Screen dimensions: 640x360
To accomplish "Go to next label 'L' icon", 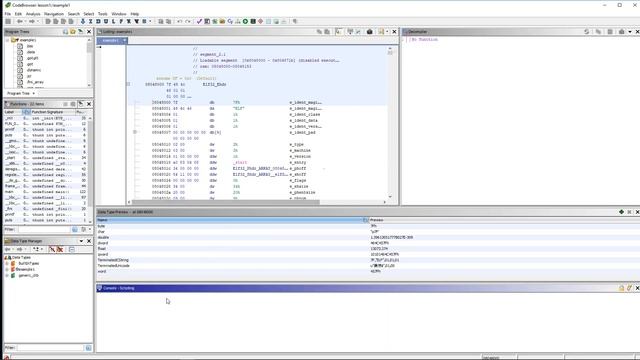I will pyautogui.click(x=113, y=21).
